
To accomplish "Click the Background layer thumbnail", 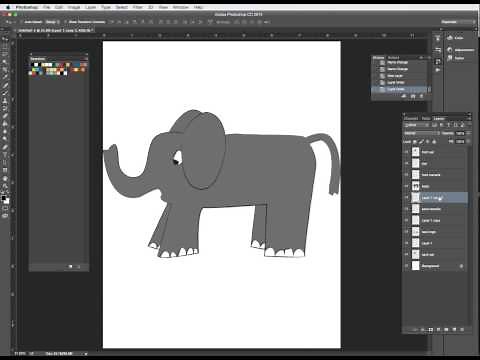I will (x=415, y=266).
